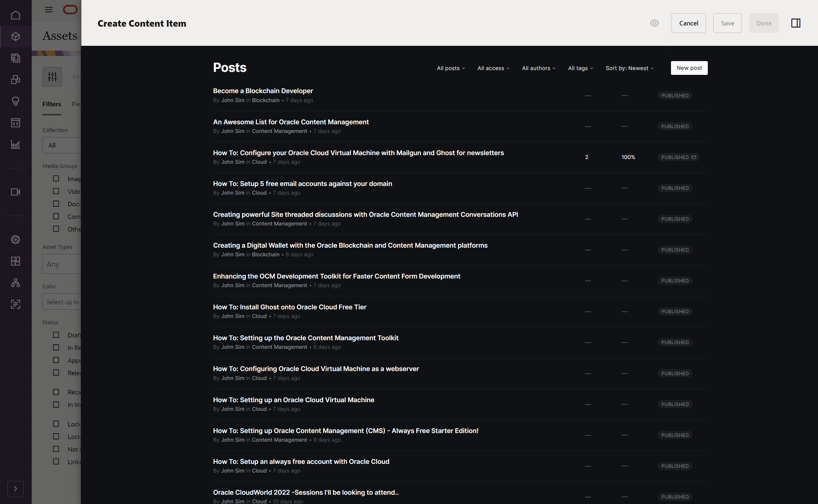The width and height of the screenshot is (818, 504).
Task: Open the Sites puzzle icon in sidebar
Action: (15, 80)
